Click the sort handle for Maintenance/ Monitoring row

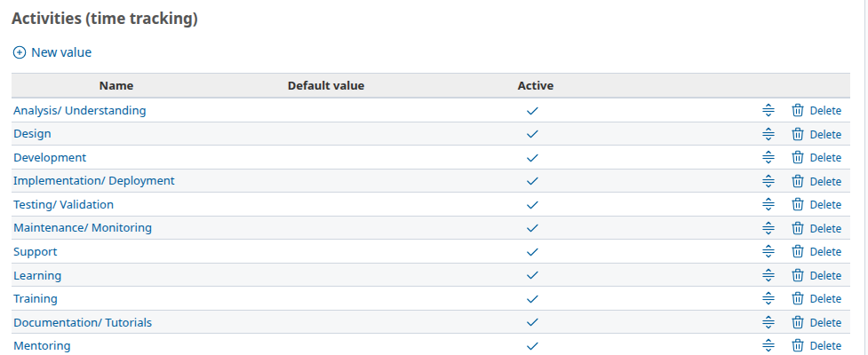coord(768,228)
